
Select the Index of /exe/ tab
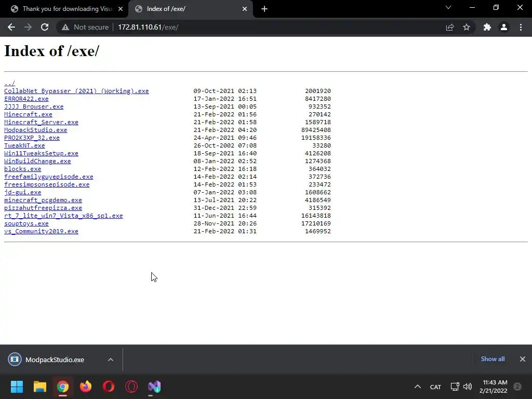tap(191, 9)
